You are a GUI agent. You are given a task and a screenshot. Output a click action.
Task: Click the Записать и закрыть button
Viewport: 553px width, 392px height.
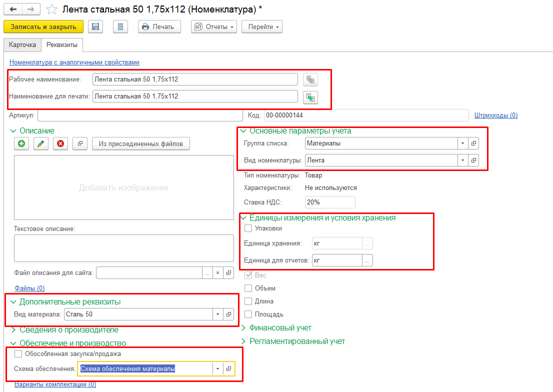[x=43, y=26]
